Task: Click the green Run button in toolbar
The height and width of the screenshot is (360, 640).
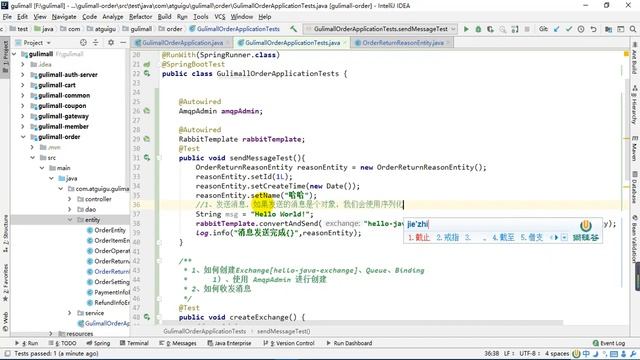Action: click(466, 29)
